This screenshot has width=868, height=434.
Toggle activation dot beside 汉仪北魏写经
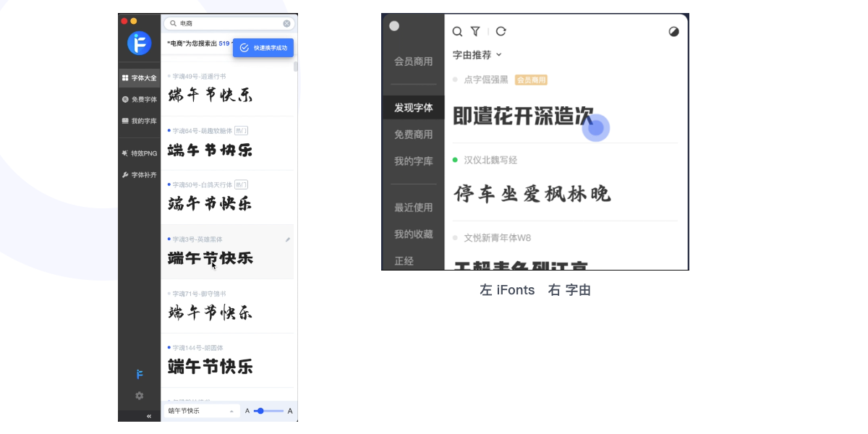point(455,160)
